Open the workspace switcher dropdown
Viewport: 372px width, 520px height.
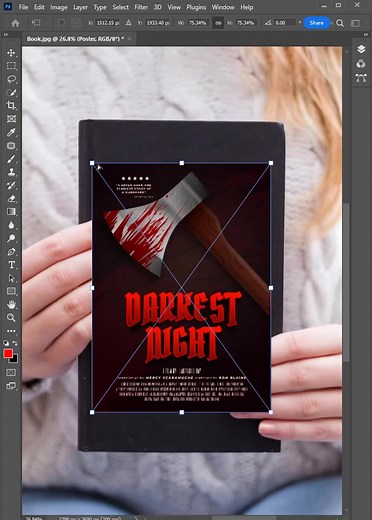pyautogui.click(x=355, y=23)
